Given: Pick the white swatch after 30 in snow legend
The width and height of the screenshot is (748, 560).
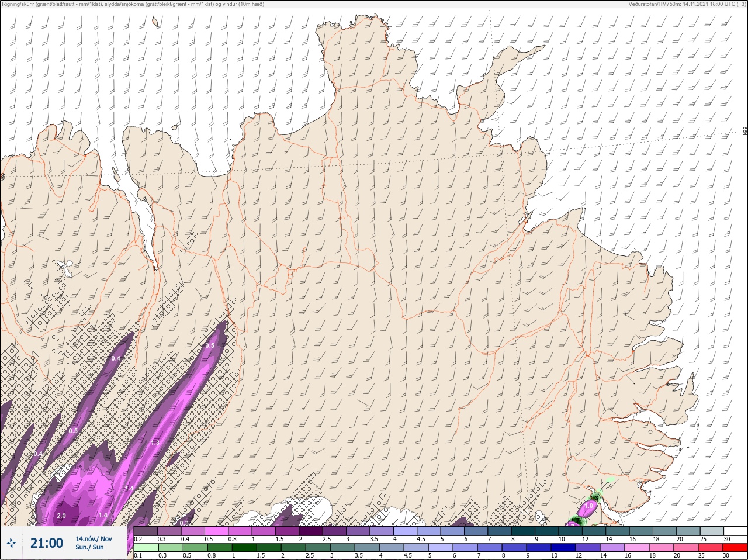Looking at the screenshot, I should (x=736, y=531).
